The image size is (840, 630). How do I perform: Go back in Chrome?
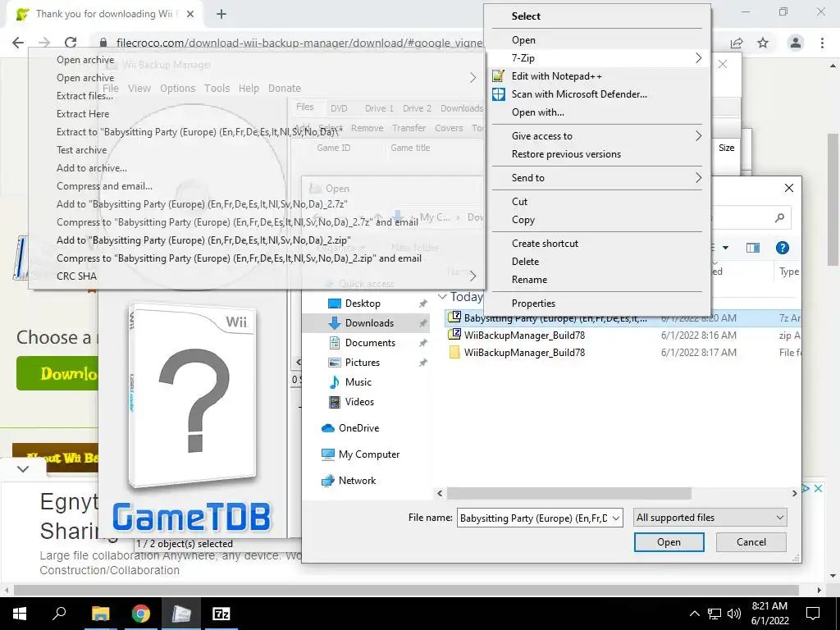click(18, 43)
